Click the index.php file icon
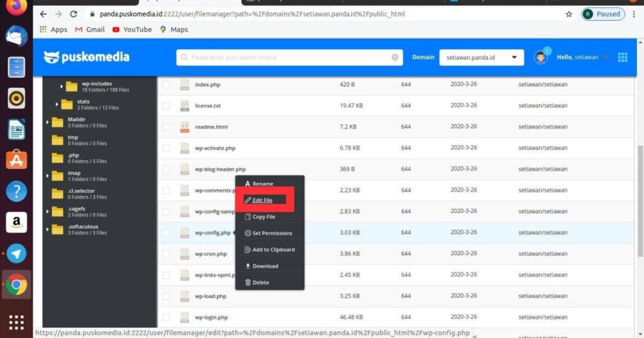Viewport: 644px width, 338px height. [x=185, y=84]
